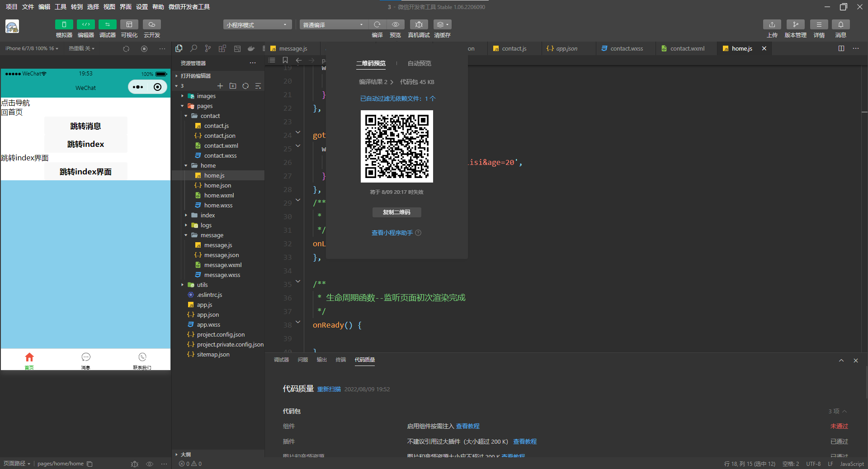The width and height of the screenshot is (868, 469).
Task: Select the auto preview tab
Action: [419, 63]
